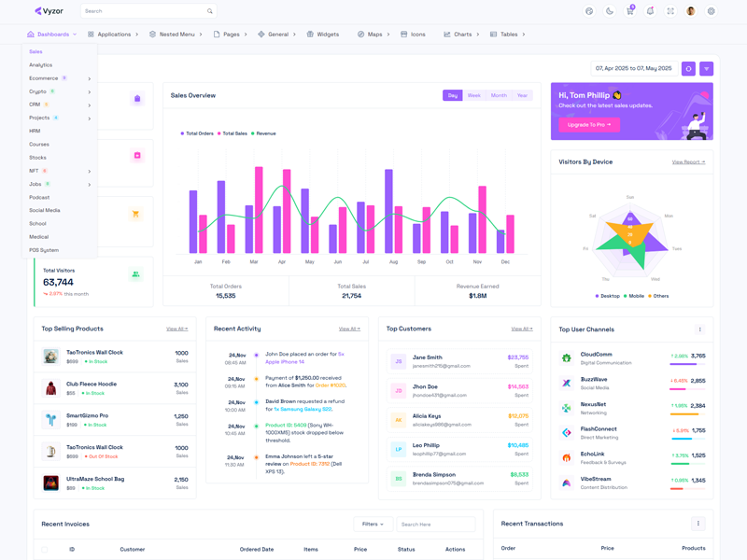This screenshot has width=747, height=560.
Task: Open Top User Channels three-dot menu
Action: tap(699, 329)
